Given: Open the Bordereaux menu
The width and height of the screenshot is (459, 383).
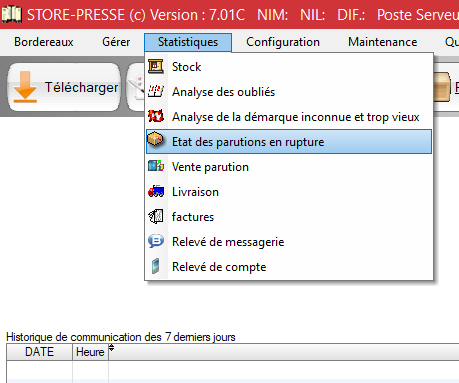Looking at the screenshot, I should [x=44, y=42].
